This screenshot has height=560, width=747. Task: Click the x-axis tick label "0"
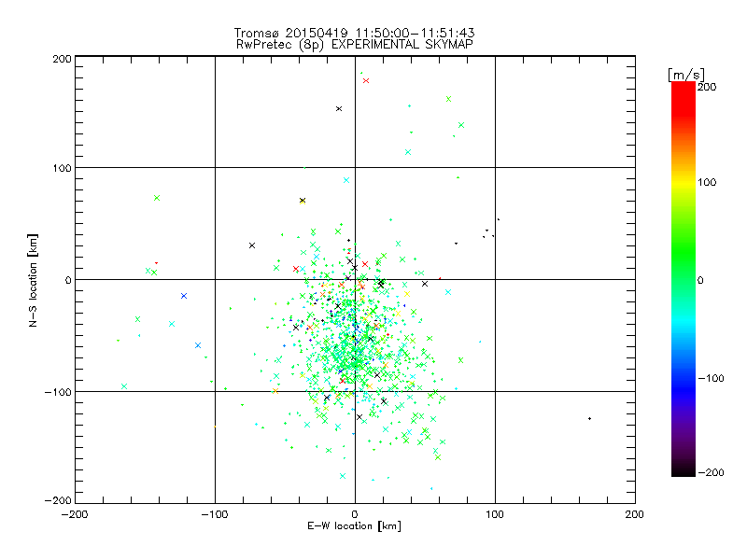tap(355, 514)
